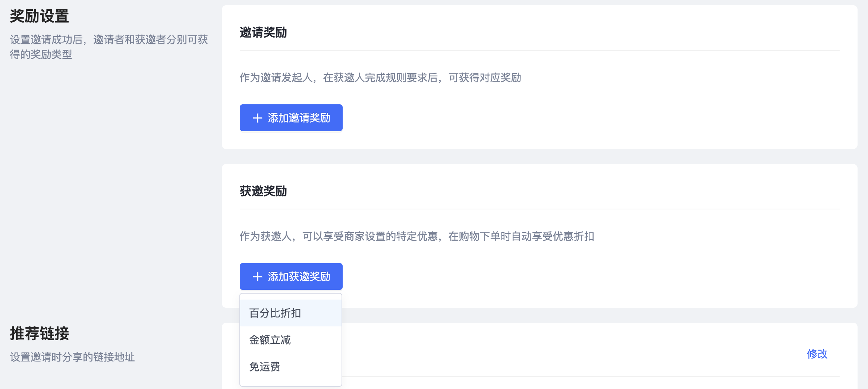Choose 金额立减 in the reward menu

point(270,340)
